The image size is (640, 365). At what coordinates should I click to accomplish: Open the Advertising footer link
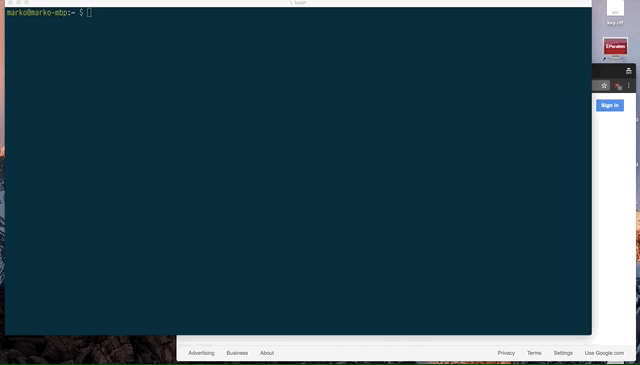[x=201, y=353]
